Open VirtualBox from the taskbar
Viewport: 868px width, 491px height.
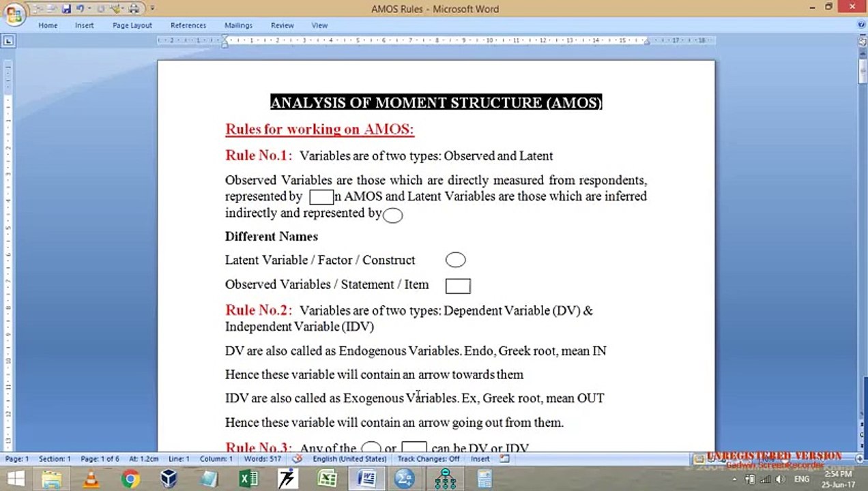point(169,479)
